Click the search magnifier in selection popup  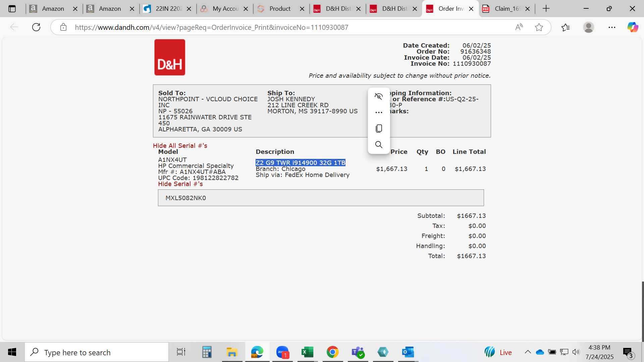[379, 144]
